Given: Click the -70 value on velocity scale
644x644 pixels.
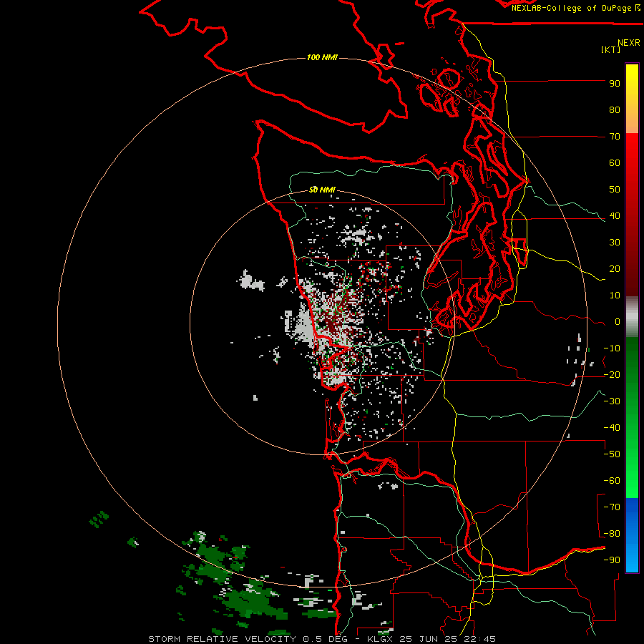Looking at the screenshot, I should 612,507.
